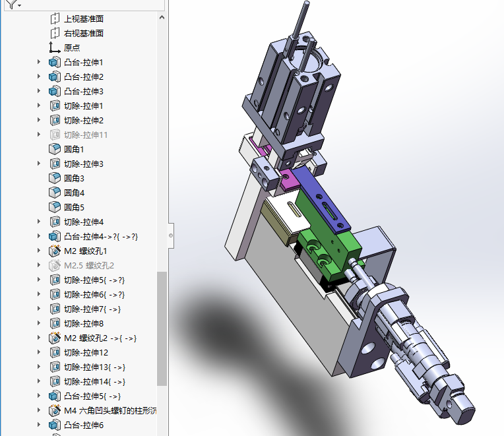Expand the 切除-拉伸5 feature
Image resolution: width=504 pixels, height=436 pixels.
[39, 280]
